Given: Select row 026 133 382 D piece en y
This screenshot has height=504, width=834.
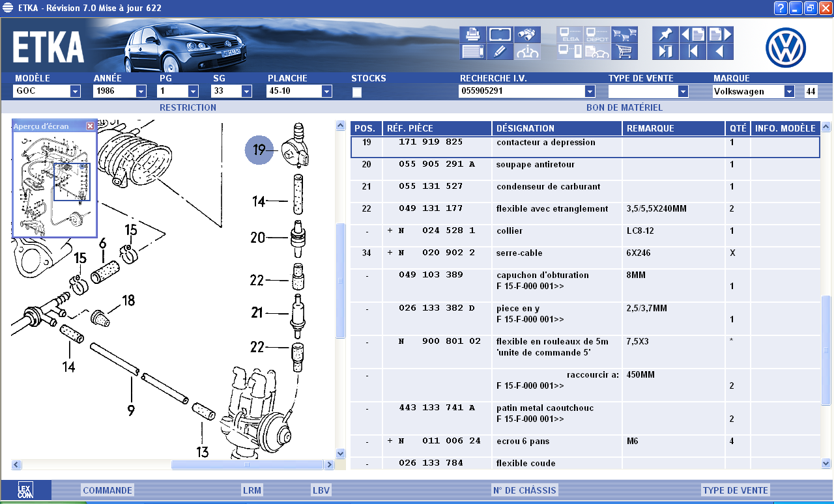Looking at the screenshot, I should click(585, 319).
